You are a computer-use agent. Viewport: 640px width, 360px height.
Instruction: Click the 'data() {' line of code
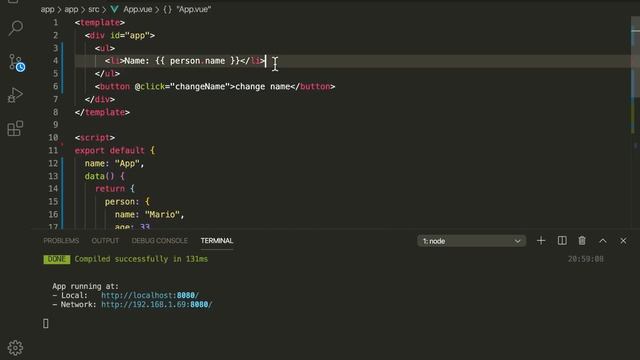104,176
